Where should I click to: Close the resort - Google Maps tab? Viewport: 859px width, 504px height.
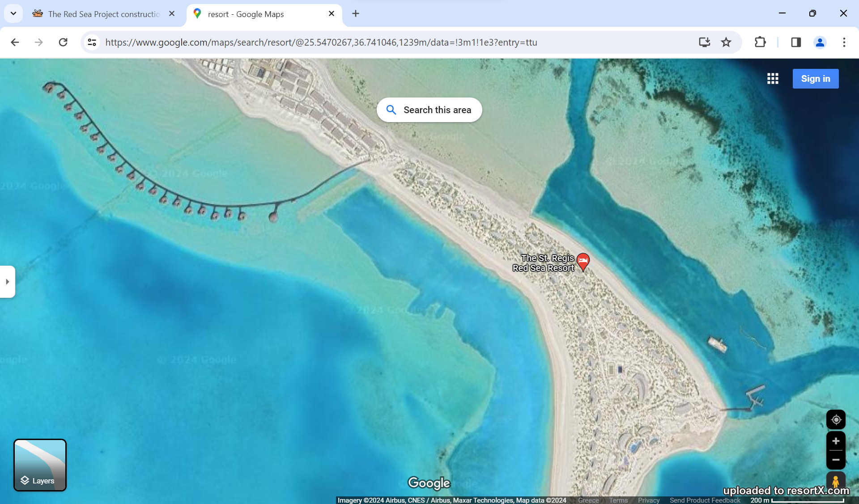332,13
